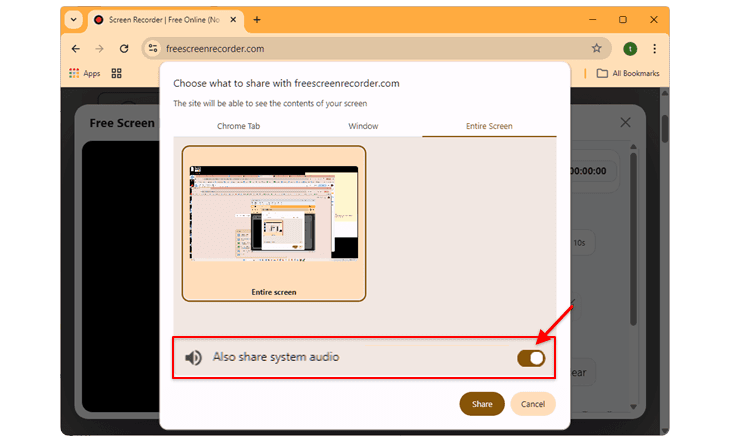Close the Free Screen recorder panel
This screenshot has height=445, width=730.
point(625,122)
